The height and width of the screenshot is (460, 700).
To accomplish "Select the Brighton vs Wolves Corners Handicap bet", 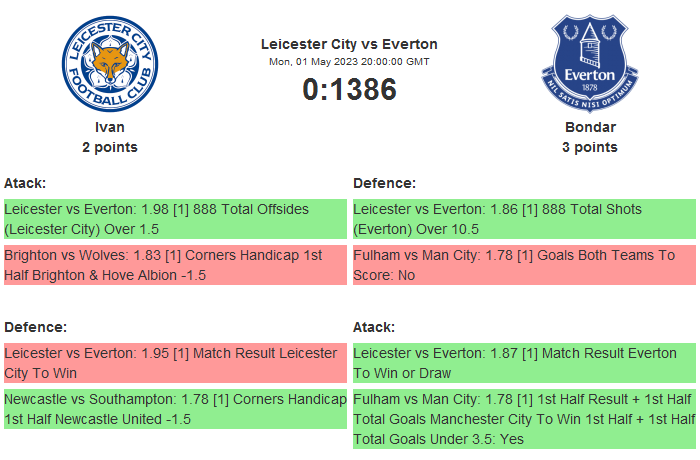I will point(174,265).
